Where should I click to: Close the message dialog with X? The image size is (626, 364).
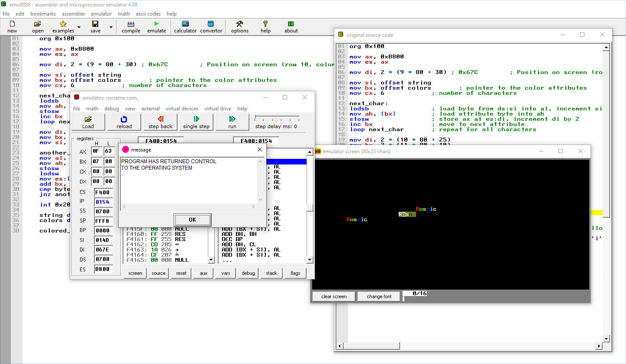pyautogui.click(x=259, y=149)
